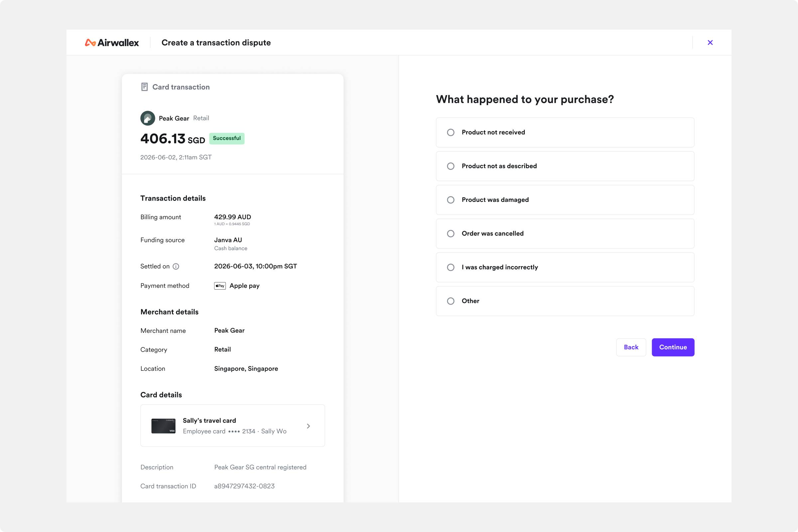Select I was charged incorrectly option
The width and height of the screenshot is (798, 532).
pos(565,267)
